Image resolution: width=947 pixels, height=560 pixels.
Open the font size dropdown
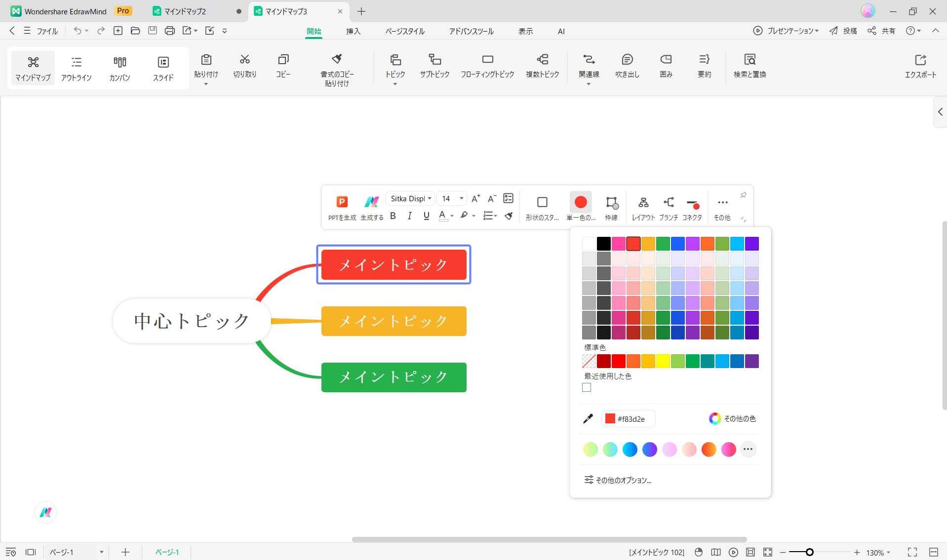coord(452,198)
